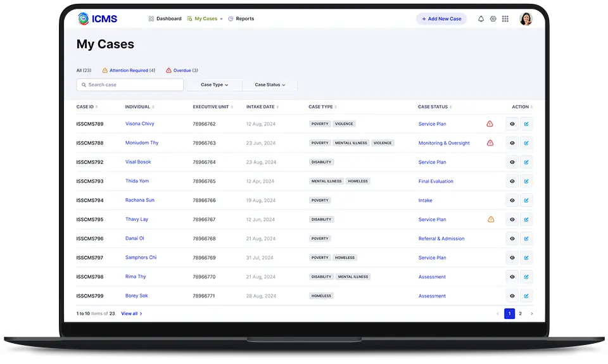Expand the My Cases navigation menu
Screen dimensions: 608x364
205,19
